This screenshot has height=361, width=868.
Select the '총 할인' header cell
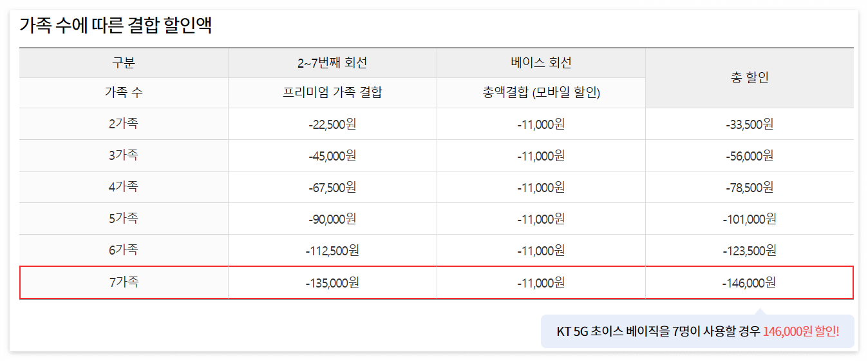(750, 78)
